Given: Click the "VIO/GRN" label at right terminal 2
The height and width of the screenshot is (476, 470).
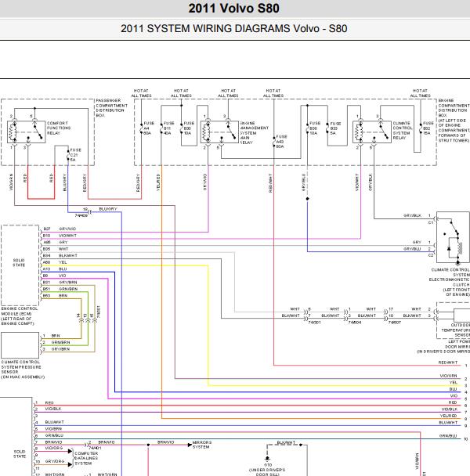Looking at the screenshot, I should (448, 376).
